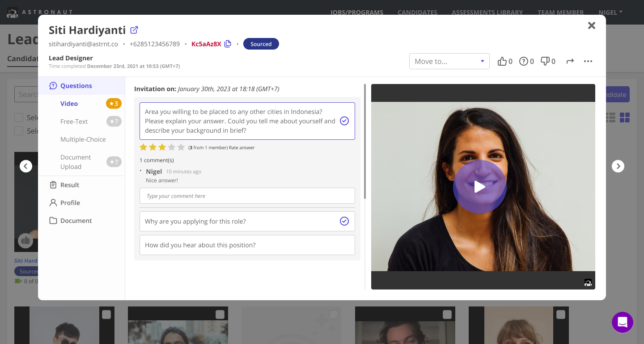The image size is (644, 344).
Task: Click the questions panel scrollbar
Action: coord(365,141)
